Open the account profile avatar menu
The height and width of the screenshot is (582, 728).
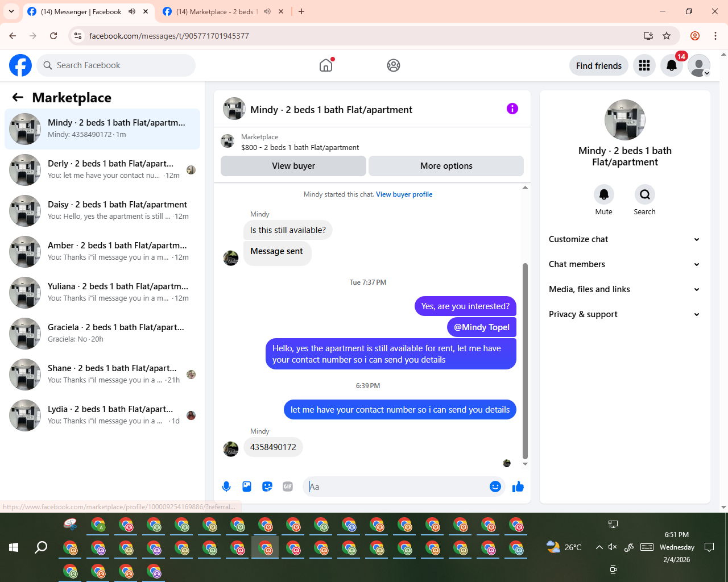699,65
